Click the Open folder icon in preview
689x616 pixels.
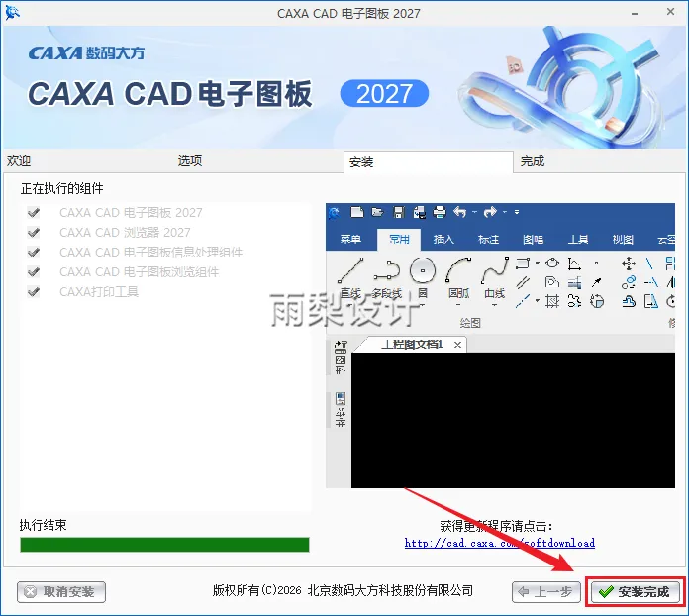[377, 212]
